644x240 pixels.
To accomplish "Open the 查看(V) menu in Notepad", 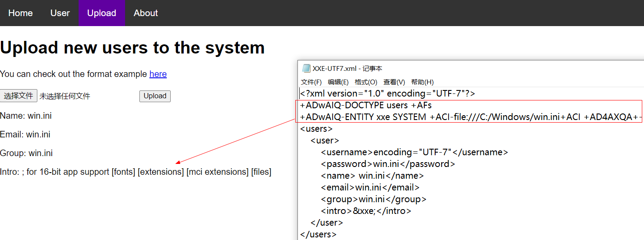I will point(394,82).
